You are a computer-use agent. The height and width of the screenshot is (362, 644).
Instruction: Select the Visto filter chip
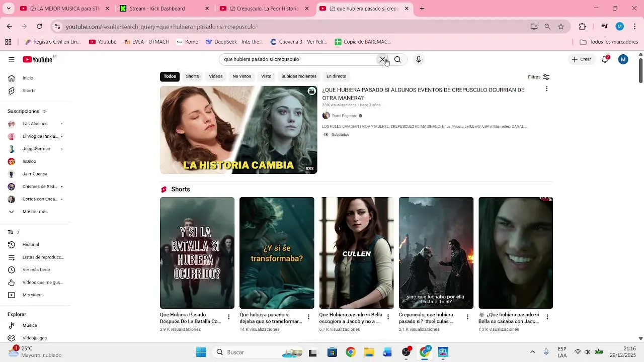click(266, 76)
